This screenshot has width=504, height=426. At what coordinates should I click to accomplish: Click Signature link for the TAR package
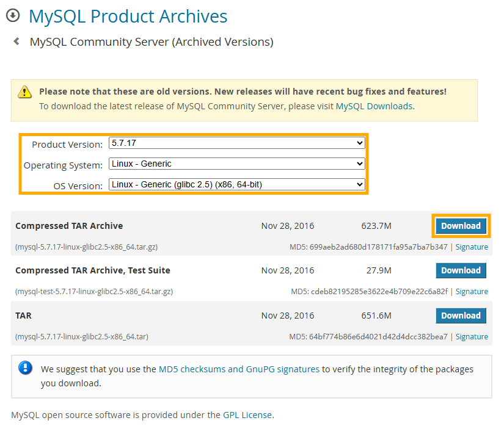pyautogui.click(x=472, y=336)
